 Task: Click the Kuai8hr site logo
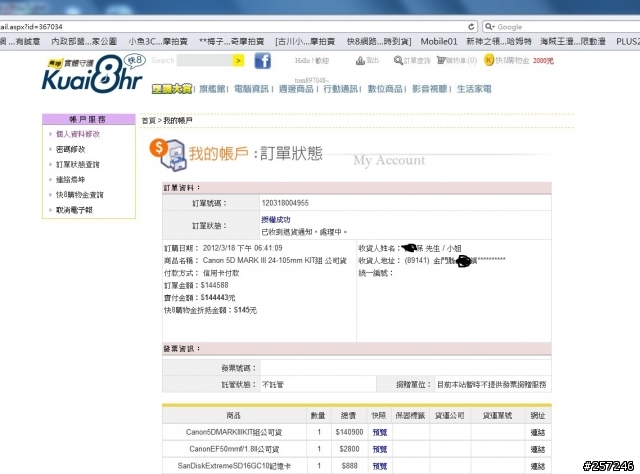tap(92, 74)
